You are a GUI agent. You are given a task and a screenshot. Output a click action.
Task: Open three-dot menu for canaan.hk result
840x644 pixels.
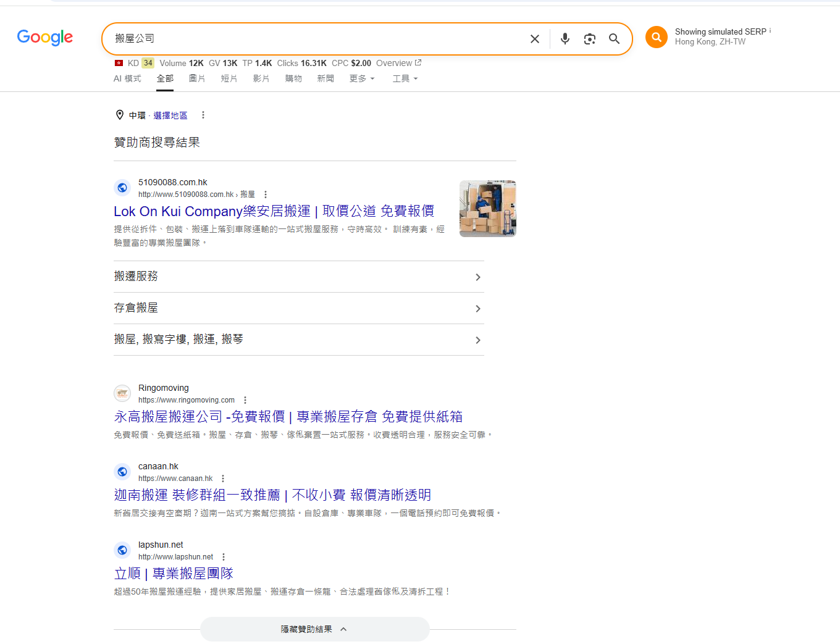[x=223, y=479]
